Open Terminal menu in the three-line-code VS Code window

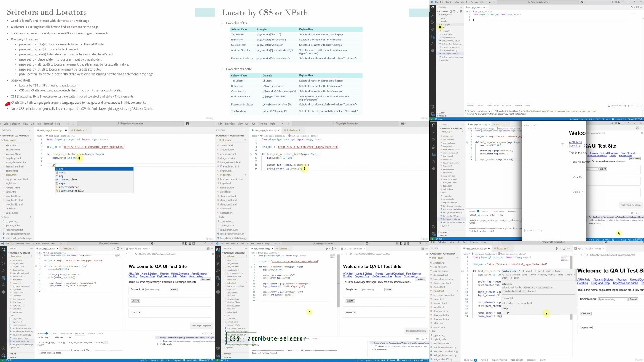coord(474,2)
